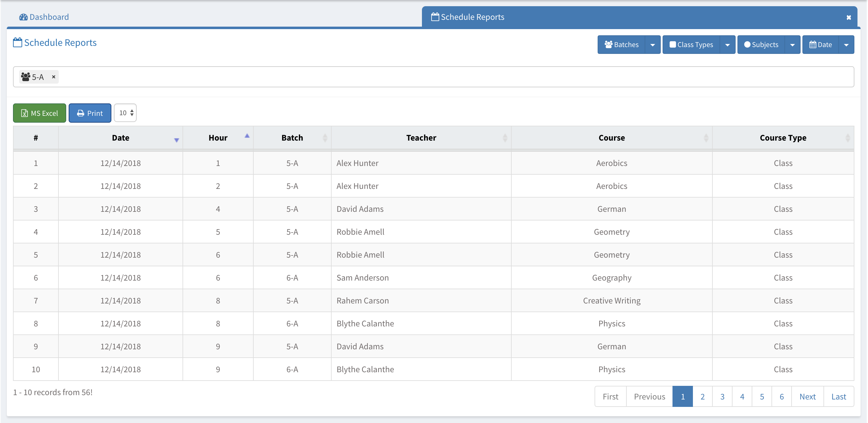
Task: Go to page 3 of results
Action: 722,396
